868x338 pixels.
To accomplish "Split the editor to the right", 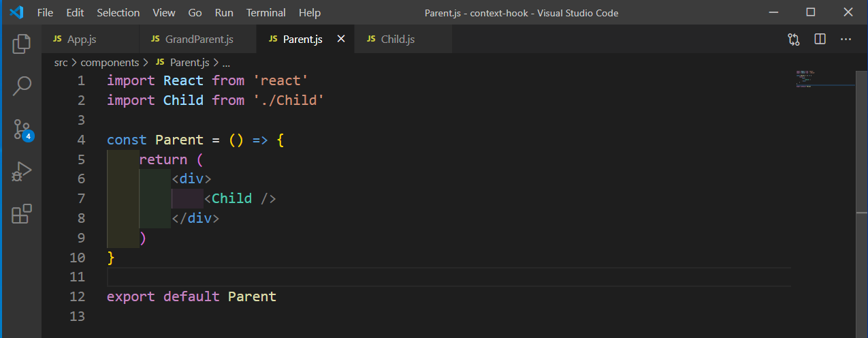I will tap(820, 40).
